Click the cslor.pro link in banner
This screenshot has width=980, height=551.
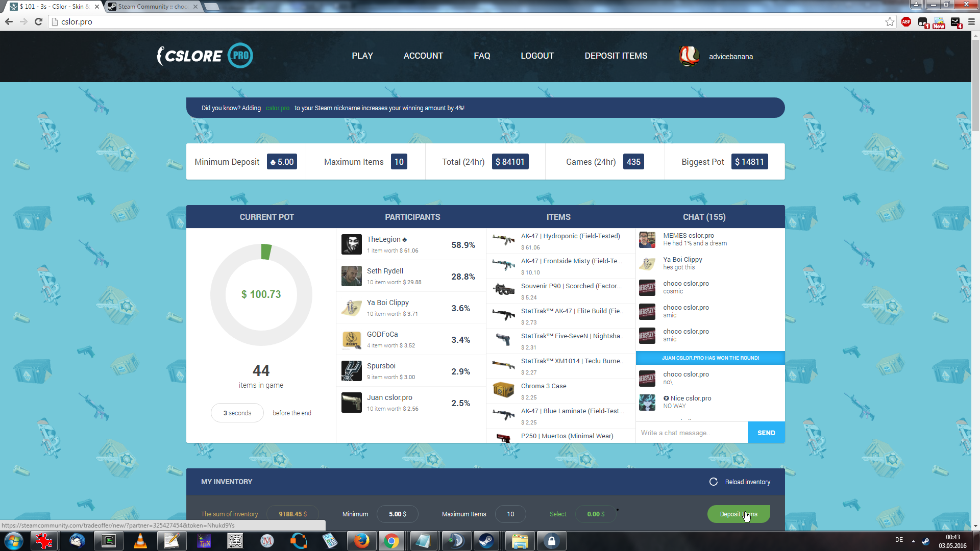[277, 108]
